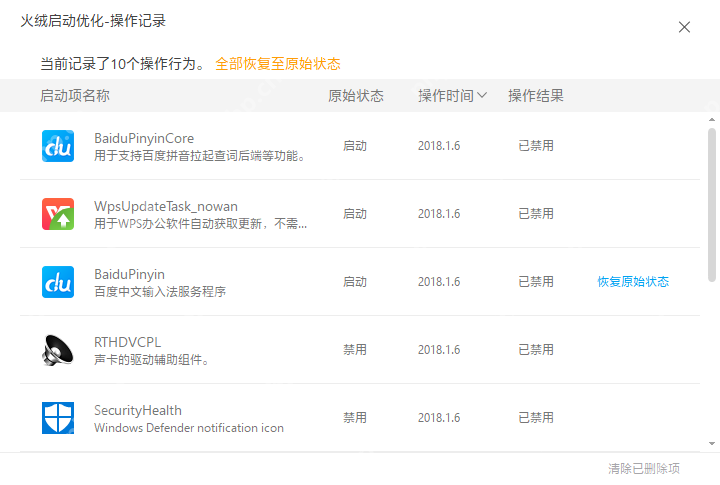This screenshot has width=720, height=485.
Task: Click 已禁用 result in BaiduPinyin row
Action: (536, 282)
